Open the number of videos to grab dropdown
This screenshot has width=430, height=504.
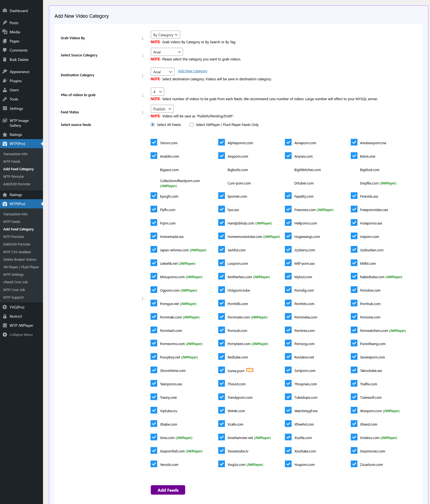(x=157, y=92)
